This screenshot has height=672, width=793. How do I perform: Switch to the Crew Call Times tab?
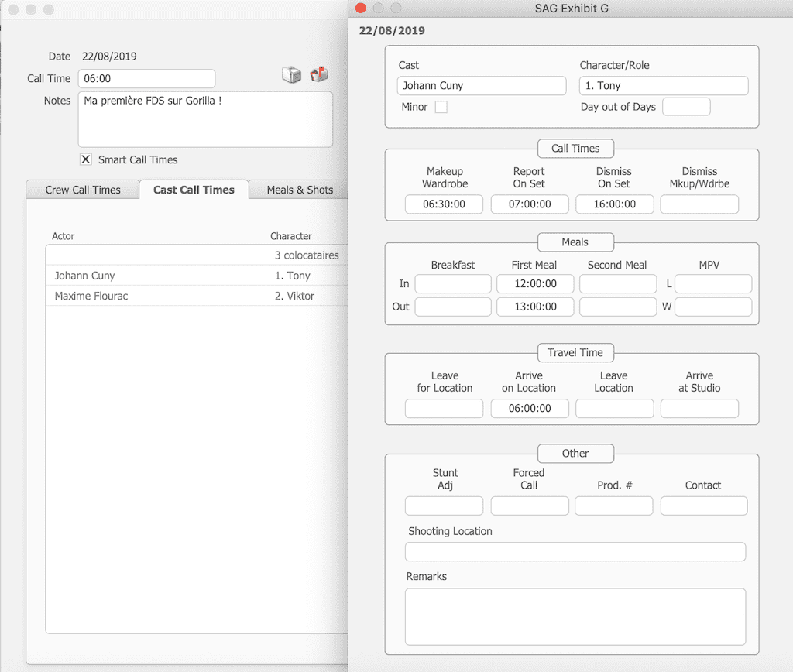coord(83,190)
